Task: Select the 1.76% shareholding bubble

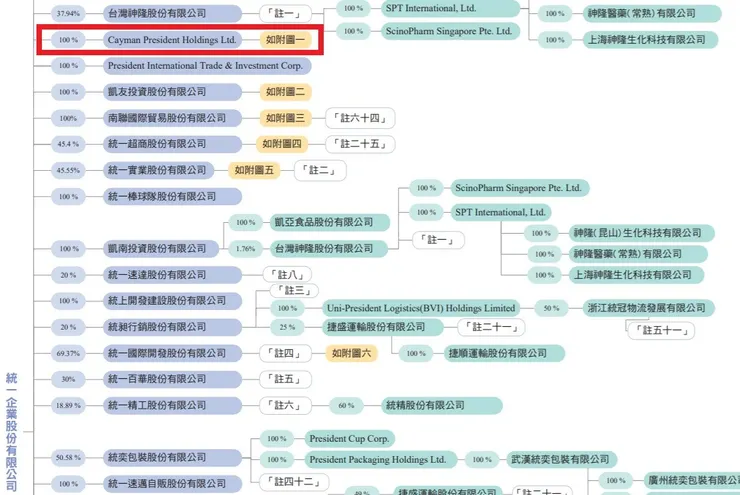Action: pos(245,249)
